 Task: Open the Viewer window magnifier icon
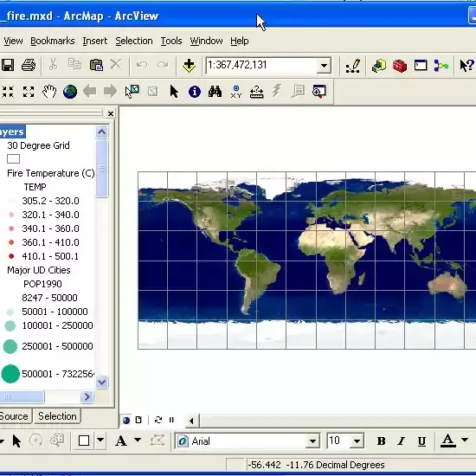318,92
